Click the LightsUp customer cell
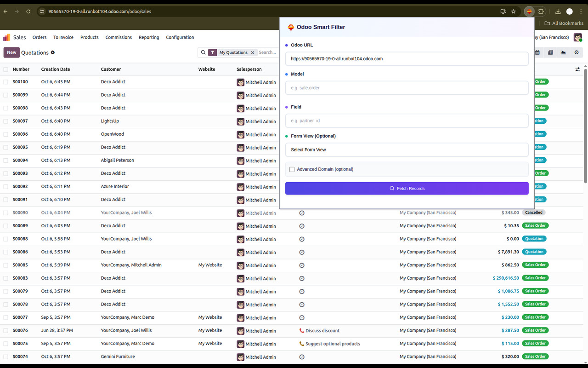The image size is (588, 368). [x=110, y=121]
